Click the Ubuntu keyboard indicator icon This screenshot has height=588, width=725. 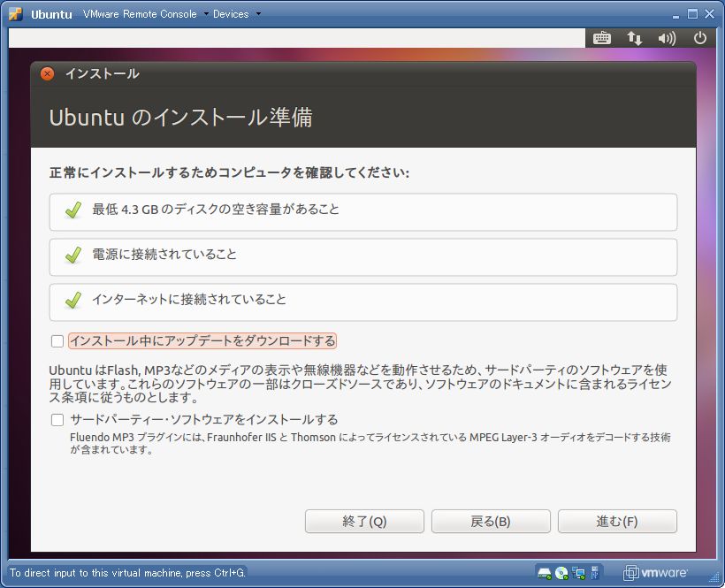pyautogui.click(x=601, y=38)
